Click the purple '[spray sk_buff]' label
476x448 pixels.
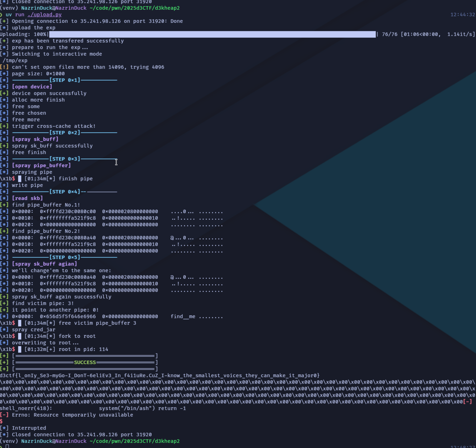(x=35, y=139)
